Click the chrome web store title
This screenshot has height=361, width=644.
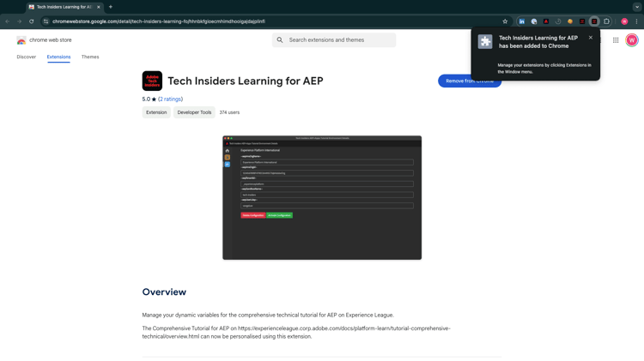pyautogui.click(x=50, y=39)
